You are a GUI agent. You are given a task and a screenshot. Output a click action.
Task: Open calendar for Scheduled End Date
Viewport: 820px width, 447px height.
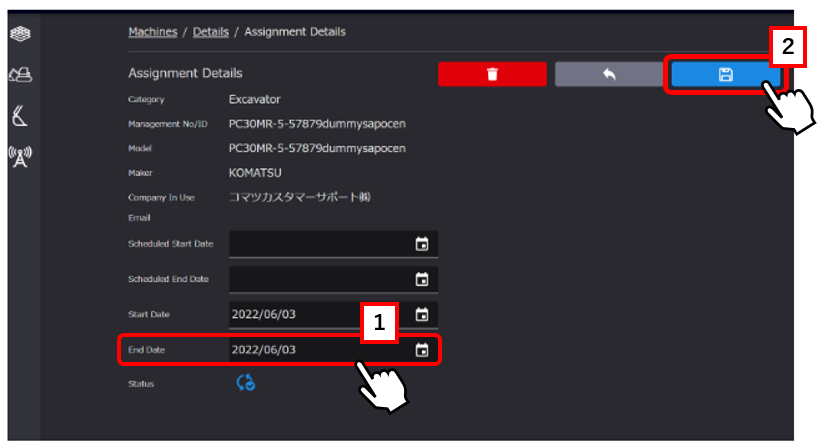click(422, 279)
